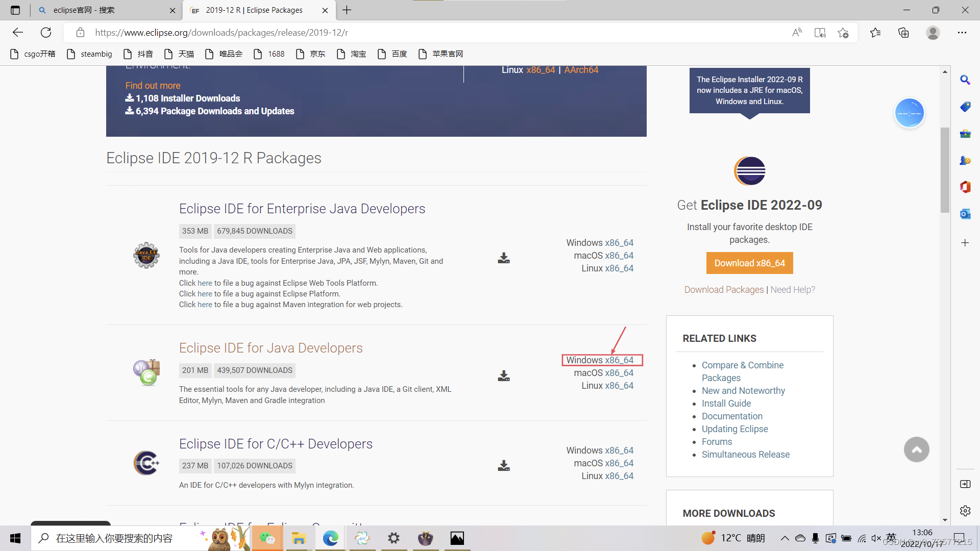Open the favorites list icon
The width and height of the screenshot is (980, 551).
875,33
